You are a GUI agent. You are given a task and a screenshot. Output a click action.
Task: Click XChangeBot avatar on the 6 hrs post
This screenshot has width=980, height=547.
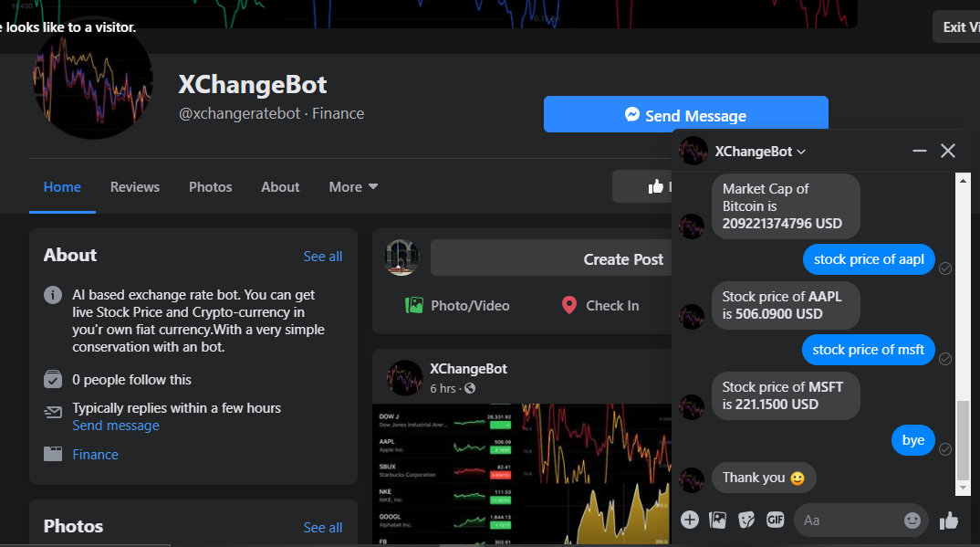point(404,377)
